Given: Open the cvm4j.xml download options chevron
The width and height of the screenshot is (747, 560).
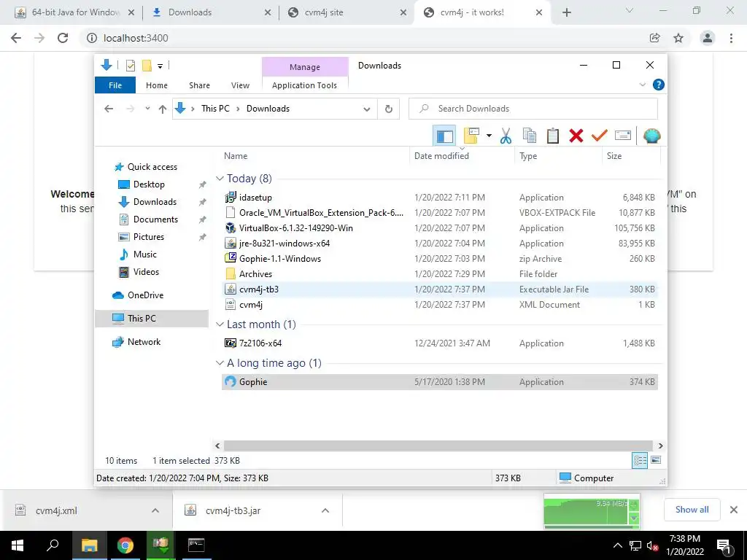Looking at the screenshot, I should tap(155, 510).
